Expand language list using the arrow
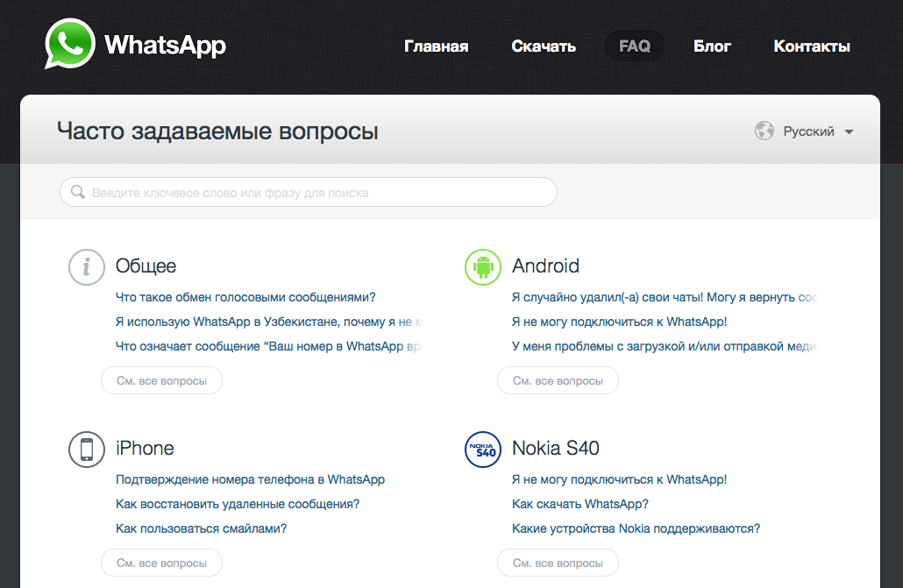This screenshot has width=903, height=588. pos(849,131)
